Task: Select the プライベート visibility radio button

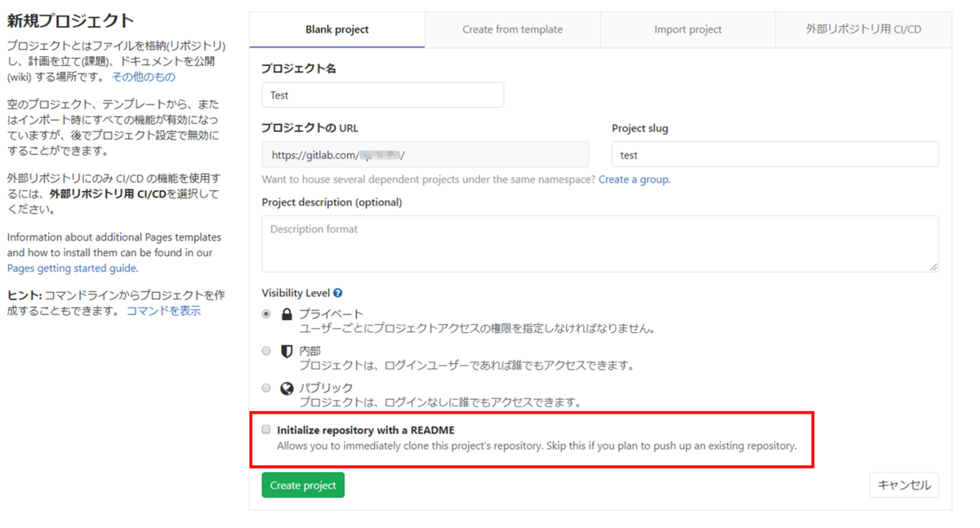Action: point(265,313)
